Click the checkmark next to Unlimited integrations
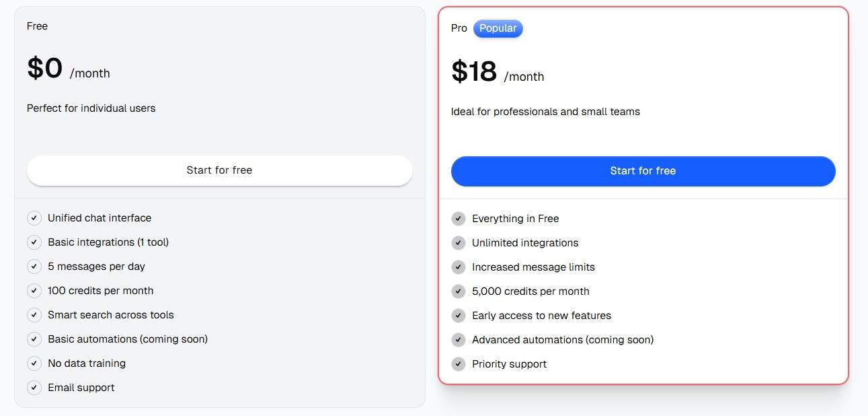Viewport: 868px width, 416px height. click(459, 242)
